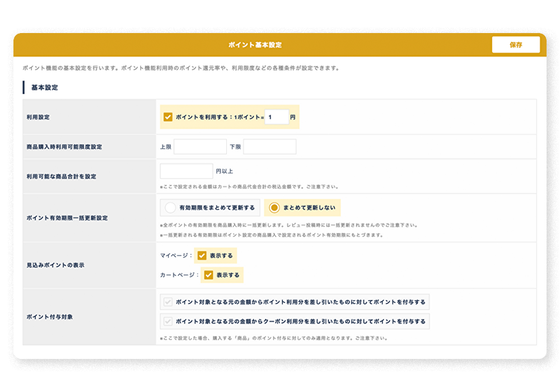Click the 見込みポイントの表示 row label
The height and width of the screenshot is (392, 560).
coord(55,265)
